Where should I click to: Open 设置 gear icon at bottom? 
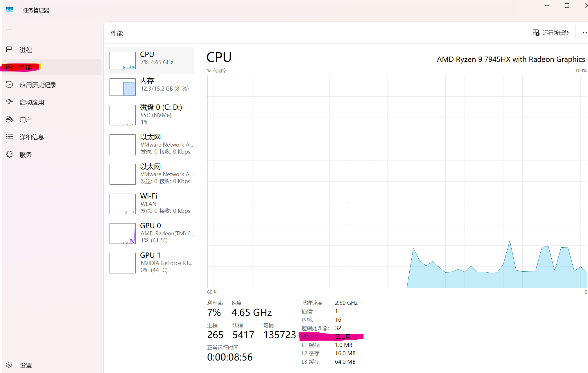pos(9,365)
